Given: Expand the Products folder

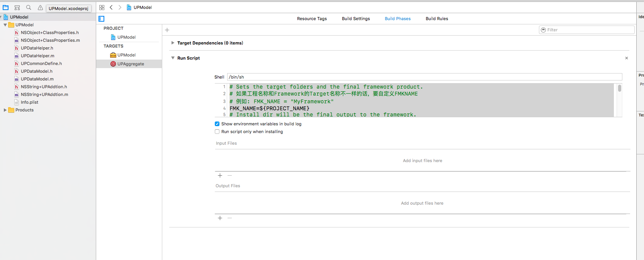Looking at the screenshot, I should 5,110.
